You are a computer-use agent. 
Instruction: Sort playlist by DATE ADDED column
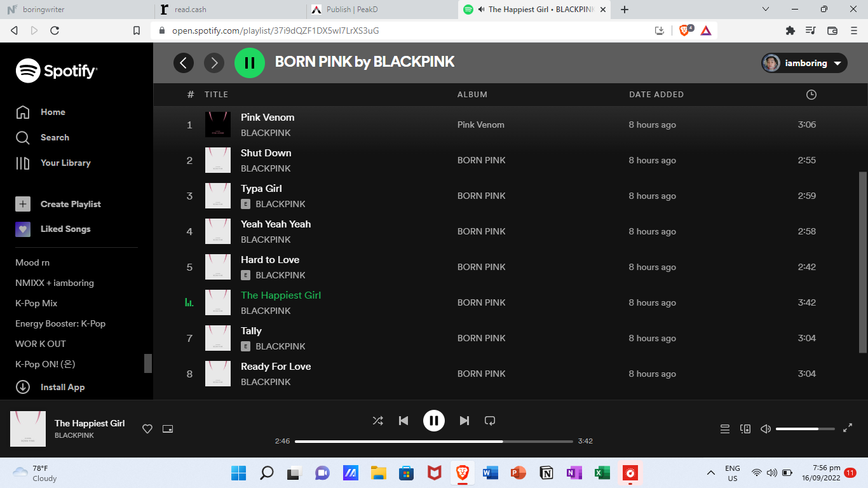[656, 95]
